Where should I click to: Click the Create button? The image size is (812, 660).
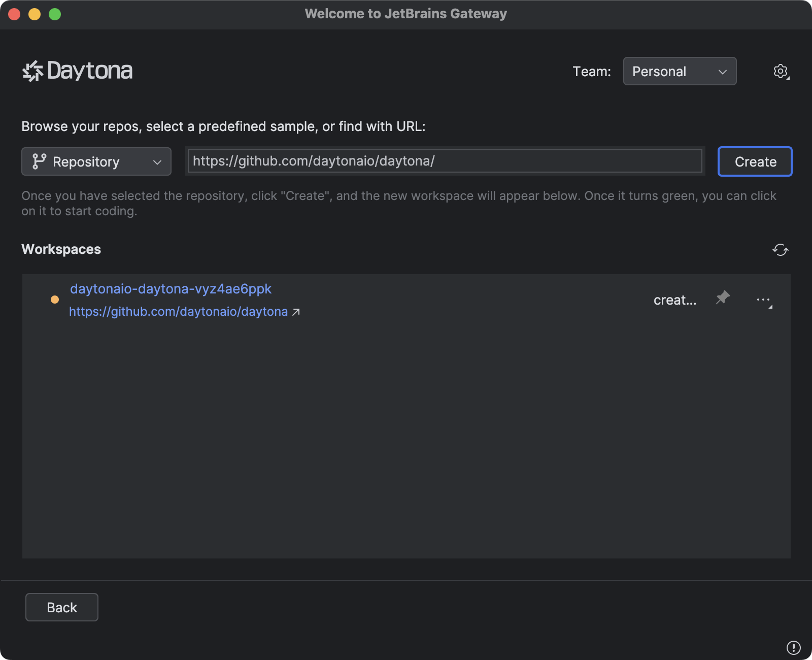(755, 161)
